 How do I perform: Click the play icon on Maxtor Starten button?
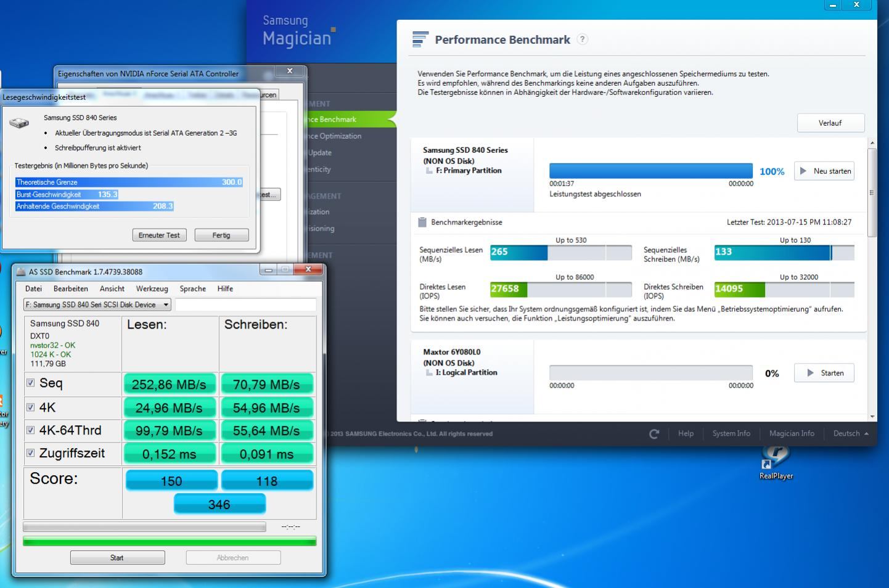810,373
